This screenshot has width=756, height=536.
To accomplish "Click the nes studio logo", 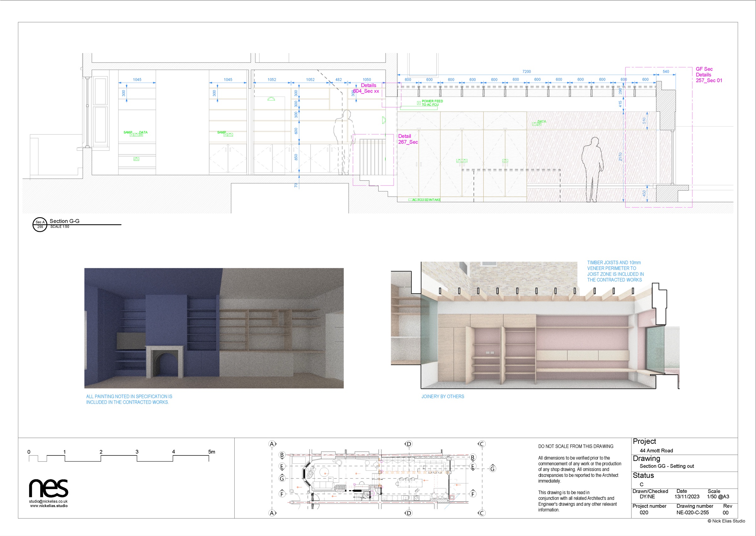I will (49, 488).
